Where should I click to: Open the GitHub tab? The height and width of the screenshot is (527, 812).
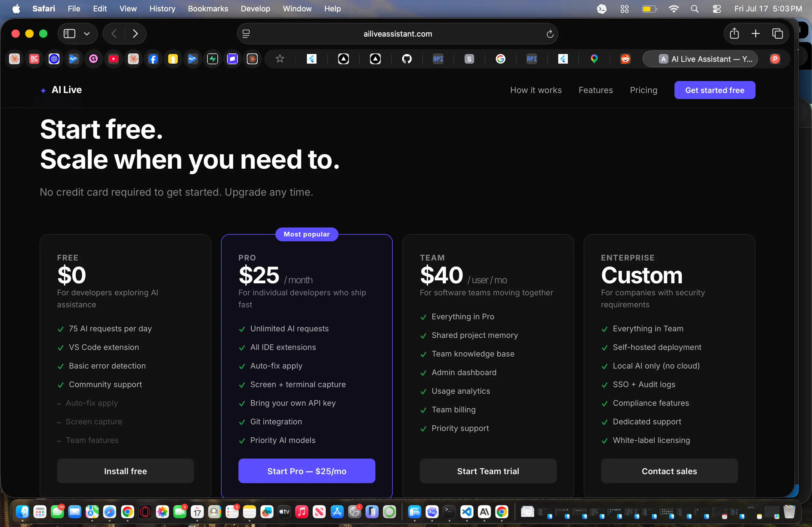[x=407, y=59]
